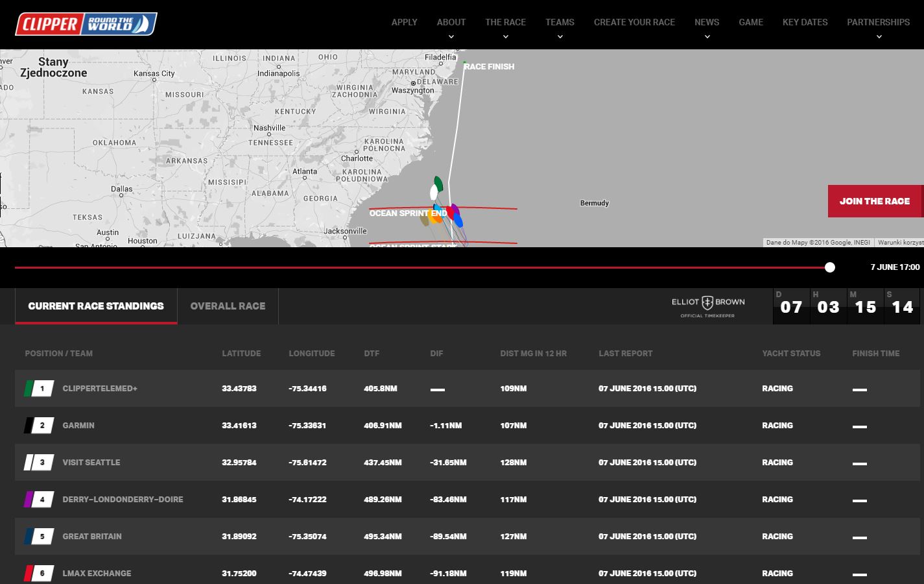Screen dimensions: 924x584
Task: Open the News menu item
Action: pyautogui.click(x=707, y=22)
